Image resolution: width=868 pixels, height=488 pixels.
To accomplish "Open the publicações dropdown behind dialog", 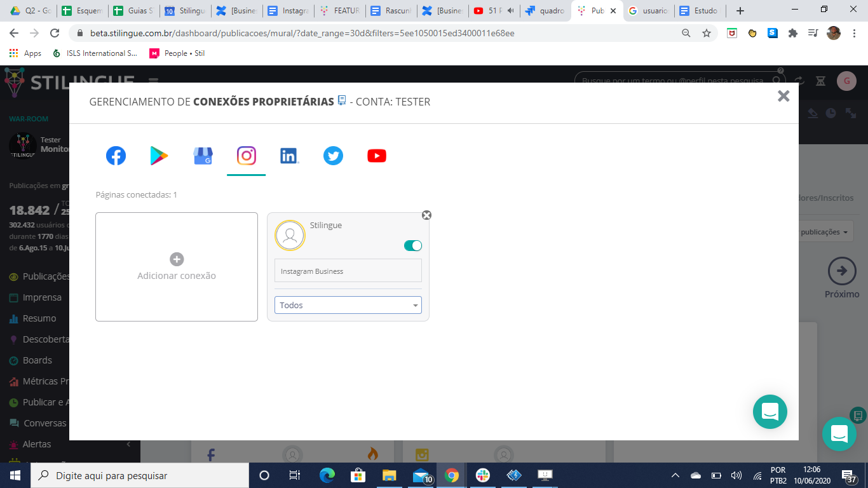I will coord(826,232).
